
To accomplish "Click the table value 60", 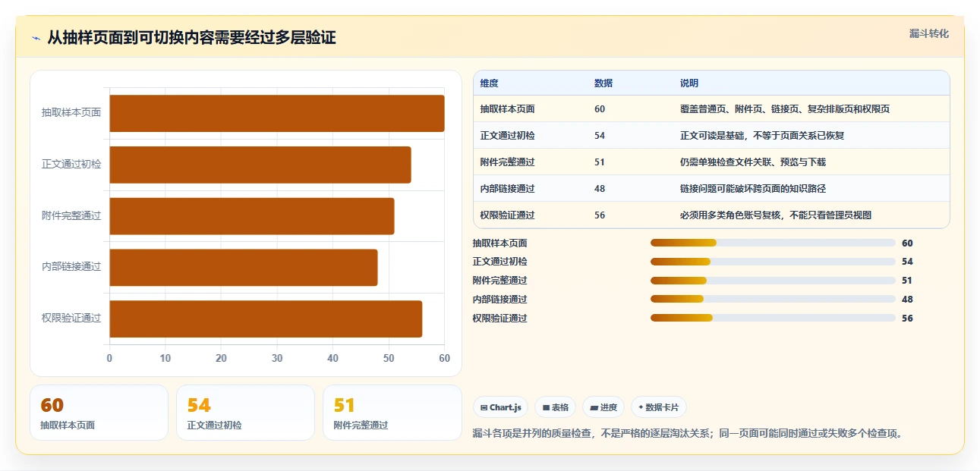I will tap(600, 109).
